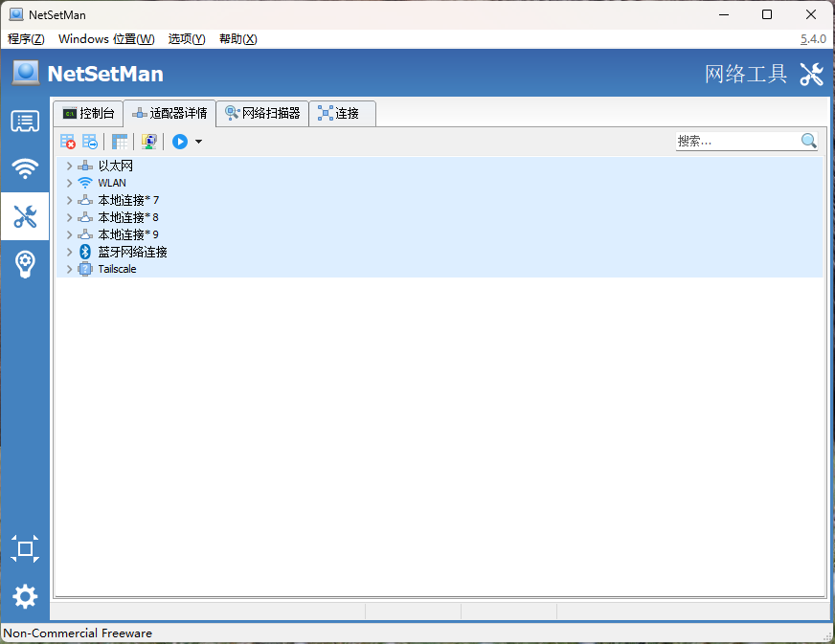Click the adapter icon for 本地连接* 9

(x=85, y=234)
